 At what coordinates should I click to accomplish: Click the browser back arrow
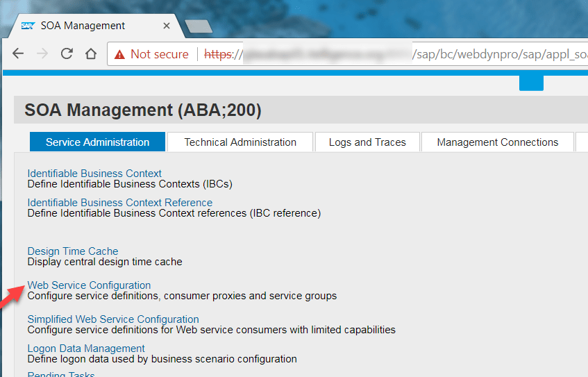pyautogui.click(x=18, y=53)
